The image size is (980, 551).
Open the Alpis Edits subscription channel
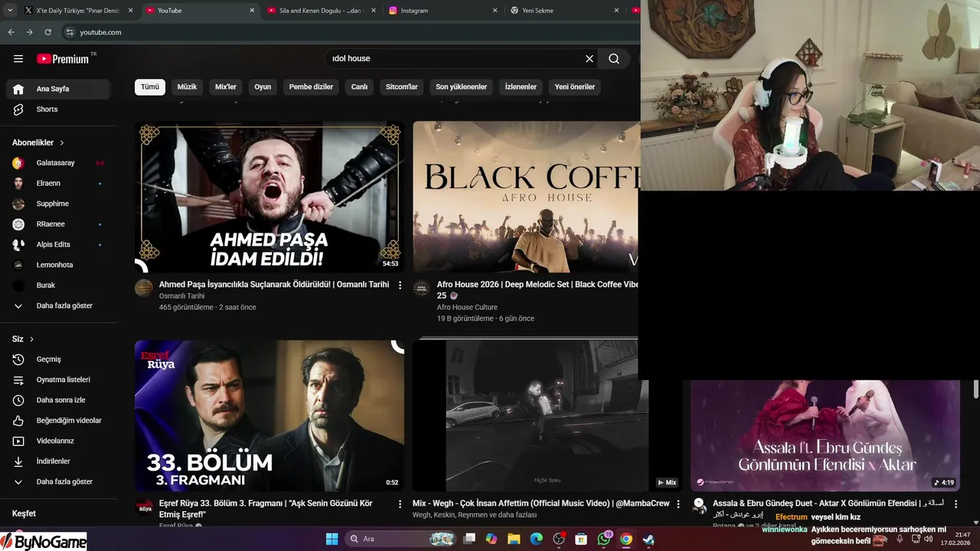58,245
